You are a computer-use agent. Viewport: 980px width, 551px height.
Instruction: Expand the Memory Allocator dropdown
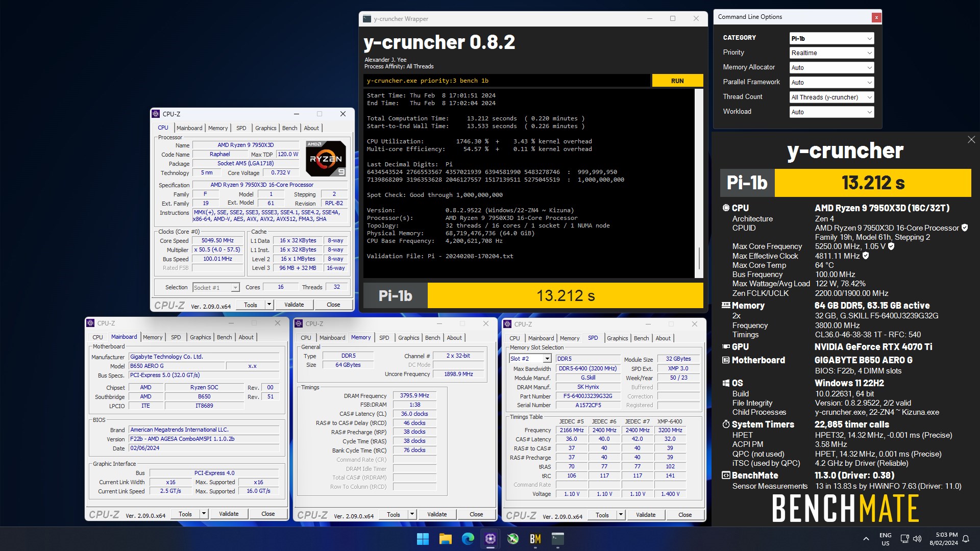click(831, 68)
